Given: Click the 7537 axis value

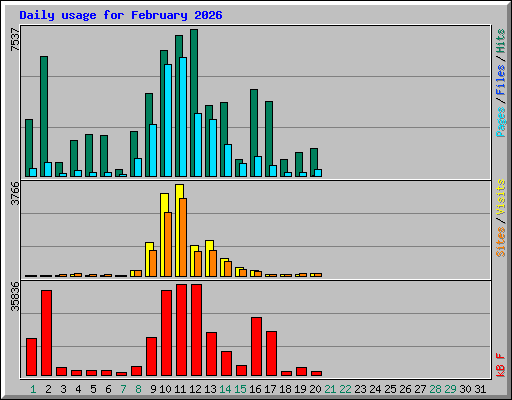Looking at the screenshot, I should (15, 40).
